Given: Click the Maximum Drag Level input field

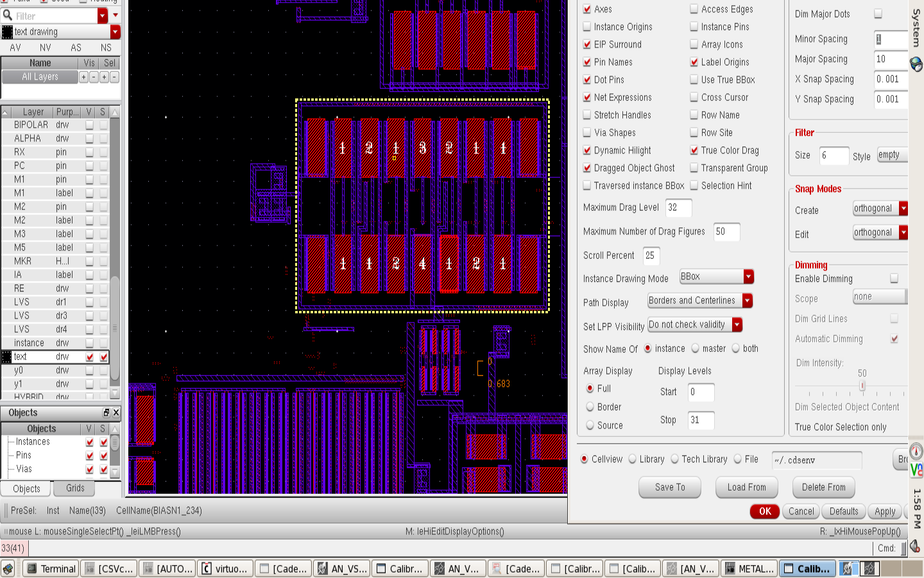Looking at the screenshot, I should tap(678, 207).
